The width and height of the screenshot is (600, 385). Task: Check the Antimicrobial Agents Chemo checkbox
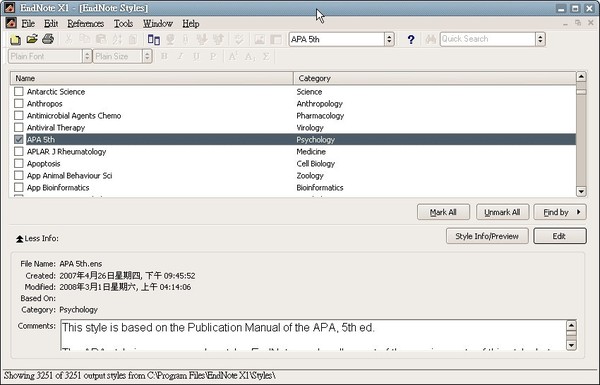pos(18,115)
